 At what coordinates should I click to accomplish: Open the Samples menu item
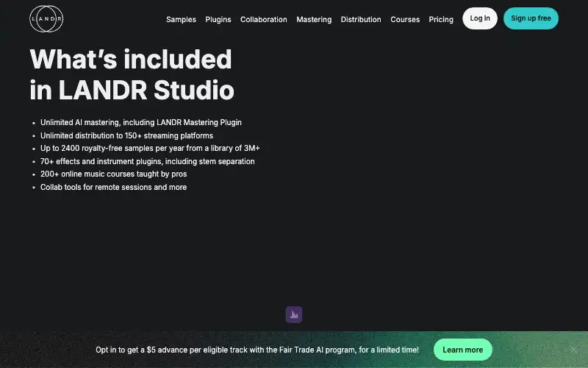181,20
